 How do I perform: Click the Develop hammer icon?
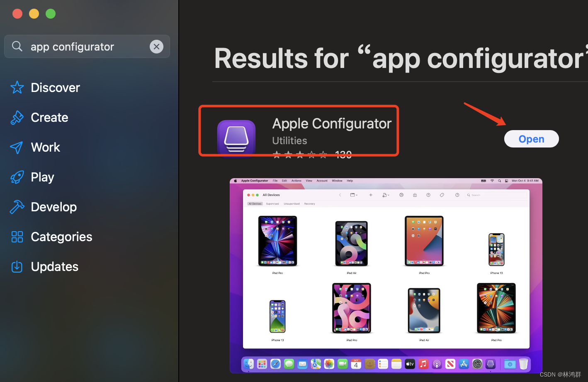[17, 207]
